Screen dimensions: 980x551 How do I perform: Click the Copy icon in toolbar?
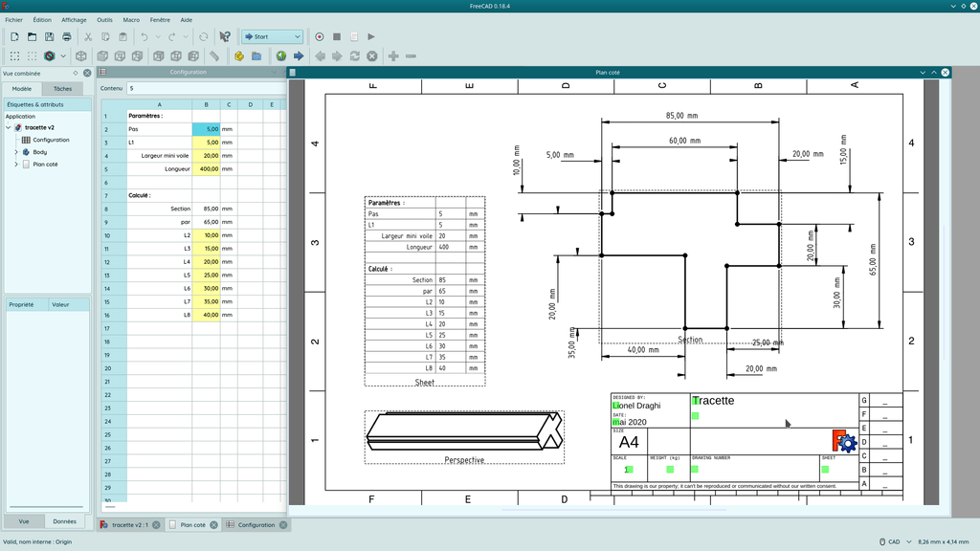pos(105,37)
